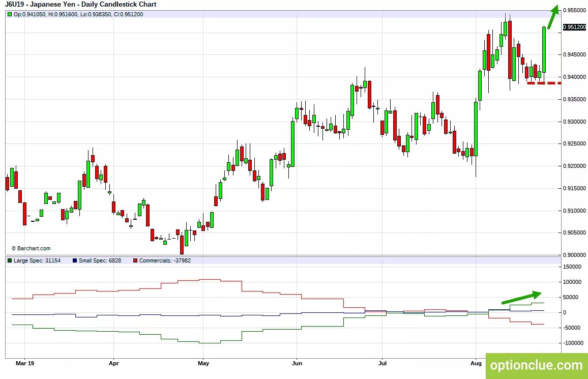Image resolution: width=588 pixels, height=379 pixels.
Task: Click the Apr date label
Action: click(113, 363)
